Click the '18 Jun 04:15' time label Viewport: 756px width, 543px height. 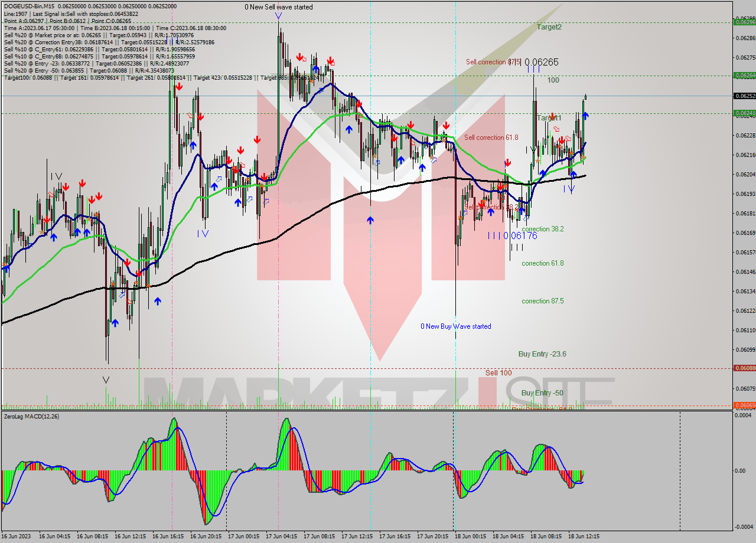pyautogui.click(x=509, y=537)
